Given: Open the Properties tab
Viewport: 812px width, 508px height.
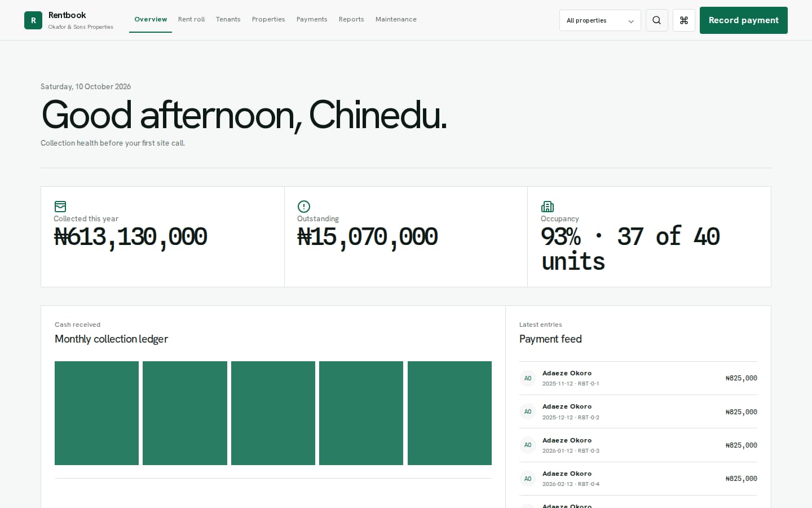Looking at the screenshot, I should [268, 19].
